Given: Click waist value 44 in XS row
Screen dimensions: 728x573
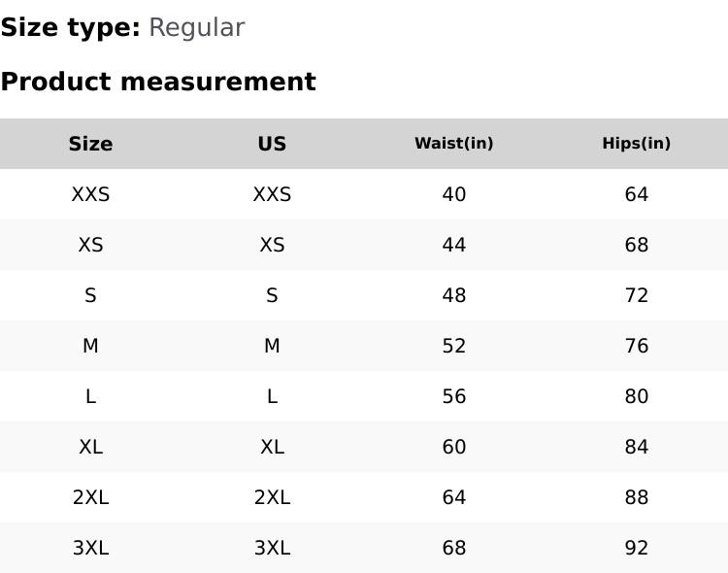Looking at the screenshot, I should 453,245.
